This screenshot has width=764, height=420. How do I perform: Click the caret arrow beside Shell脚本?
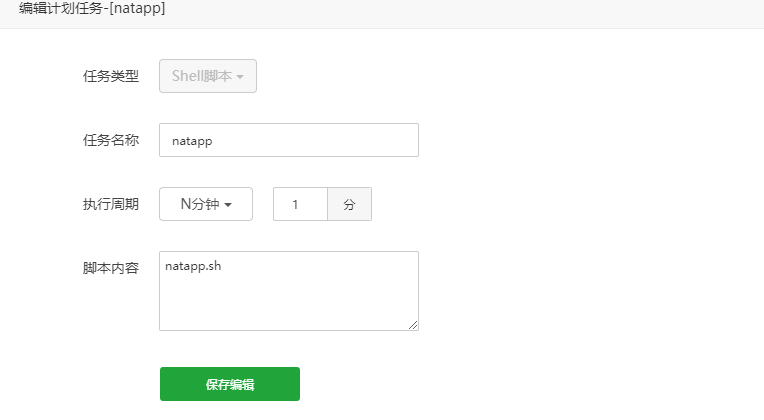(240, 77)
